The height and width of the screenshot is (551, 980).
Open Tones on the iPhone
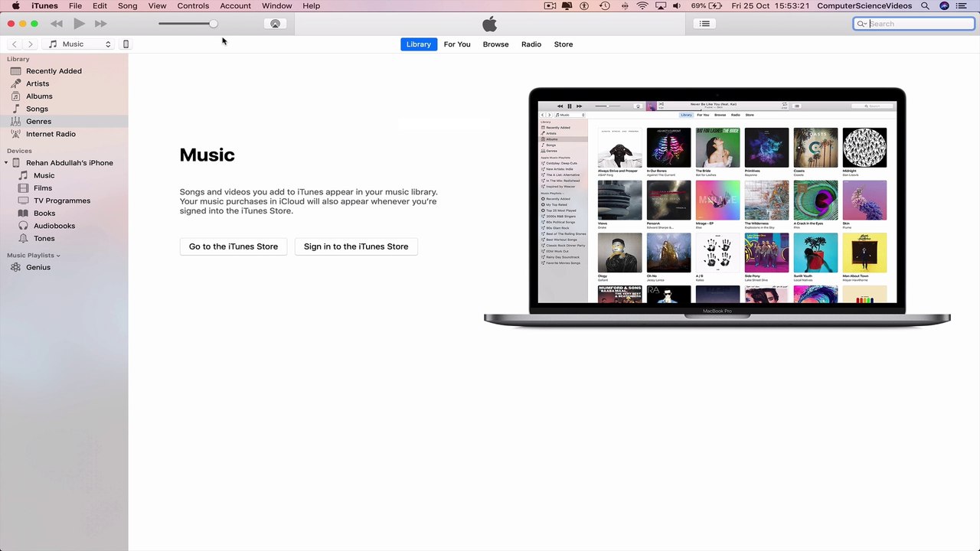coord(64,239)
